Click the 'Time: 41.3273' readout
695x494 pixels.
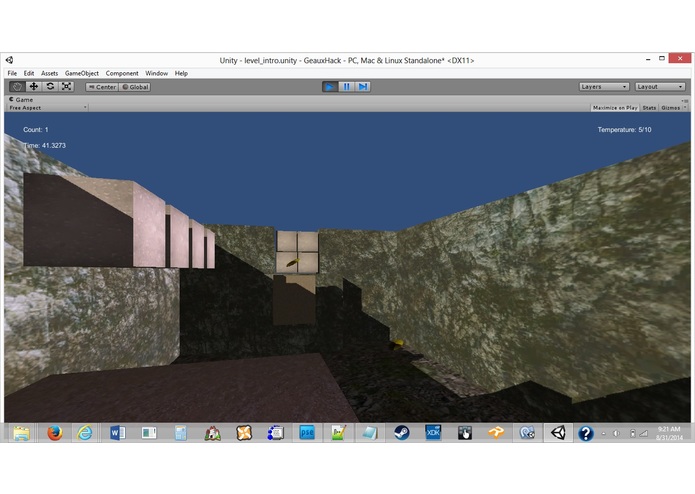coord(44,145)
